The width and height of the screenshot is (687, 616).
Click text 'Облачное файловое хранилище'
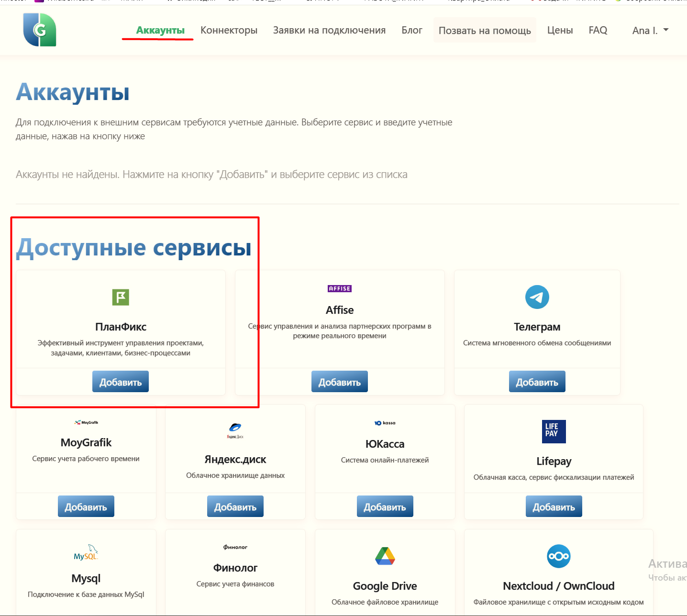click(385, 602)
